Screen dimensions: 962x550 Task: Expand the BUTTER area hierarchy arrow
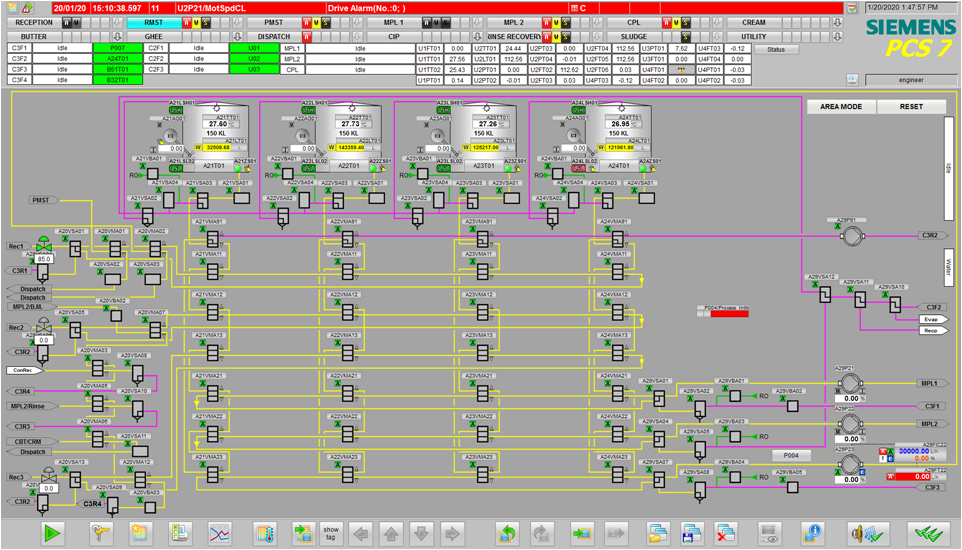[x=117, y=37]
